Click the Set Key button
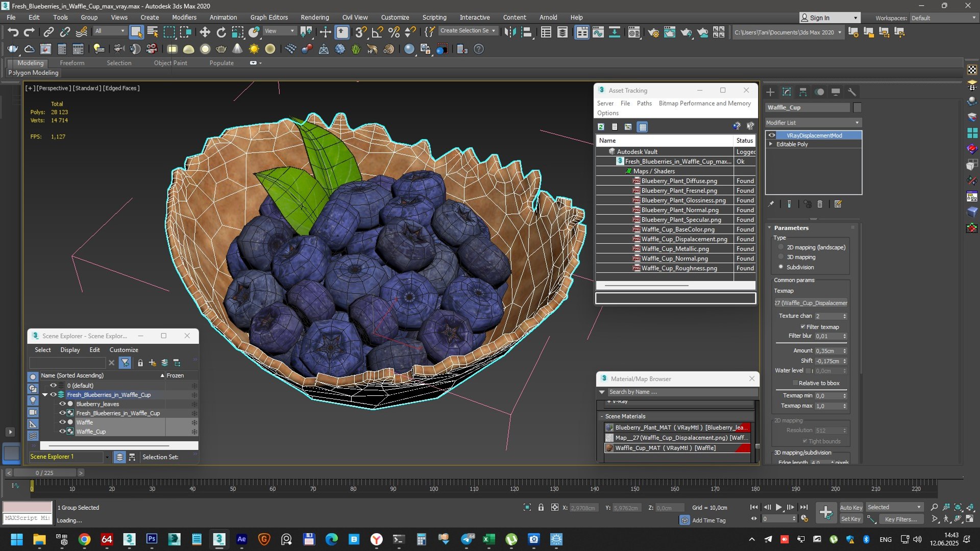 point(851,519)
